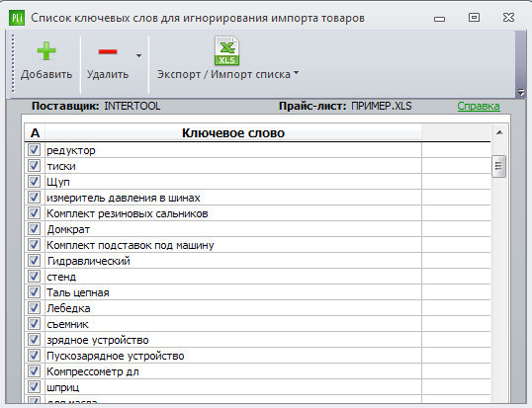Viewport: 532px width, 408px height.
Task: Toggle the checkbox next to Щуп
Action: point(34,182)
